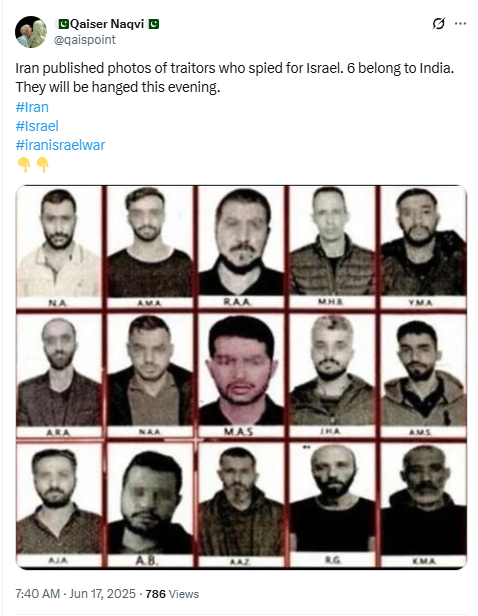Open the #Iran hashtag
The image size is (478, 616).
pyautogui.click(x=32, y=107)
